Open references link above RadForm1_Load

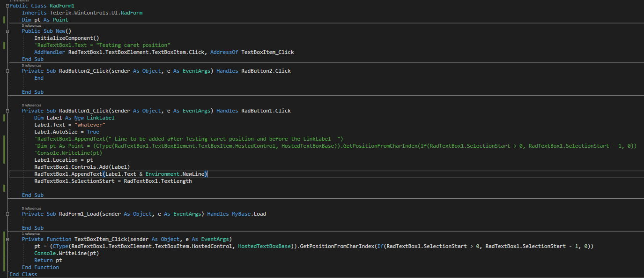(31, 208)
